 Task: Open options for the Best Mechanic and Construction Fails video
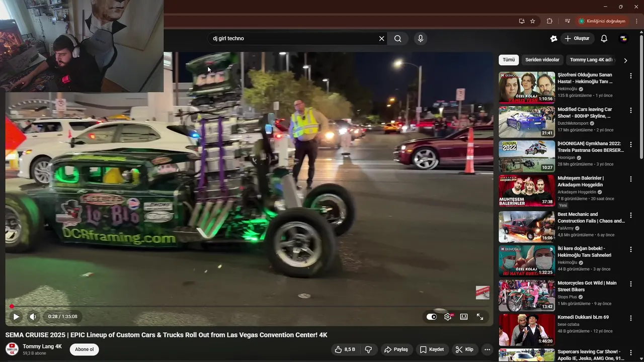(630, 215)
